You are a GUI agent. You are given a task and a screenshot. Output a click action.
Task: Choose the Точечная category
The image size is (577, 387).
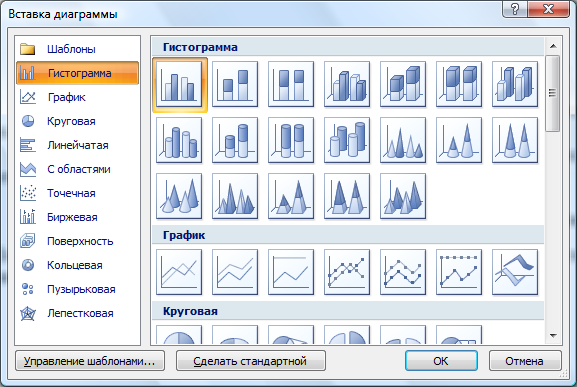click(x=78, y=193)
